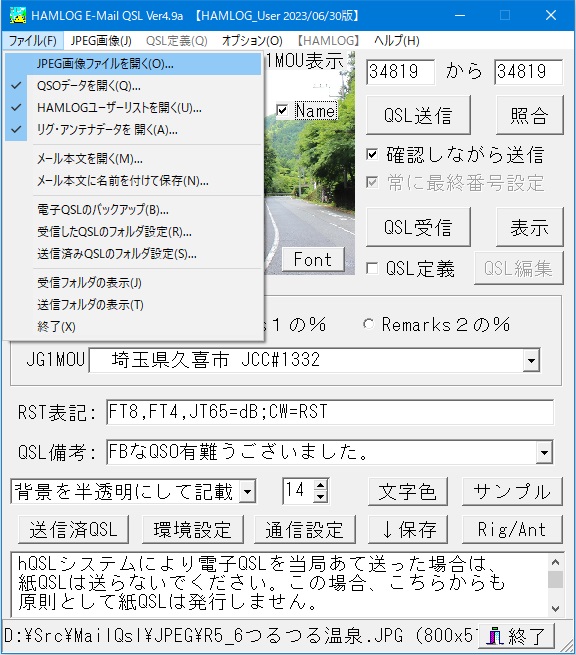The width and height of the screenshot is (576, 655).
Task: Open 環境設定 settings button
Action: 192,530
